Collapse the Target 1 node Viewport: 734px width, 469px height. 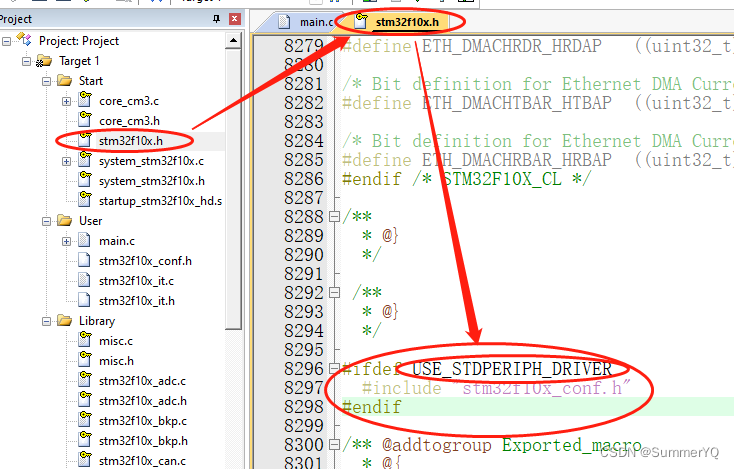pyautogui.click(x=26, y=61)
